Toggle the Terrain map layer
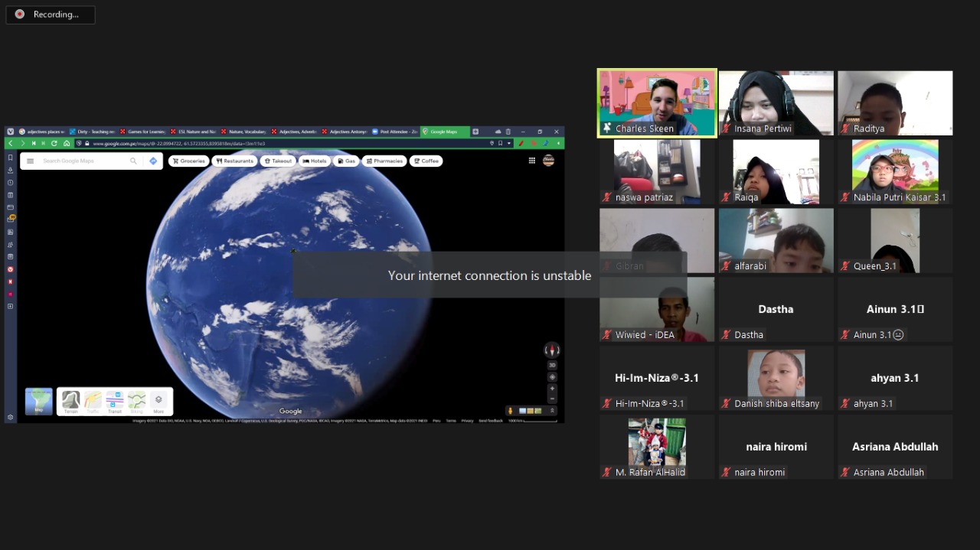Image resolution: width=980 pixels, height=550 pixels. pyautogui.click(x=70, y=402)
